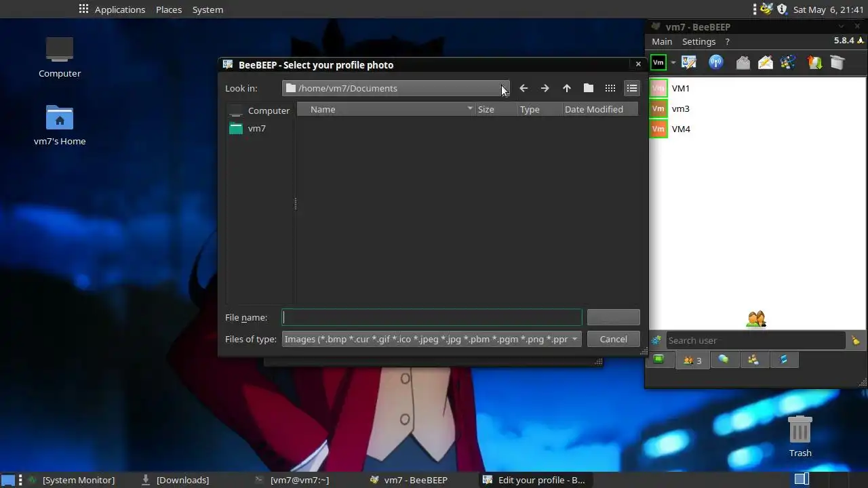Click the BeeBEEP bee tray icon in top panel
868x488 pixels.
click(x=767, y=9)
